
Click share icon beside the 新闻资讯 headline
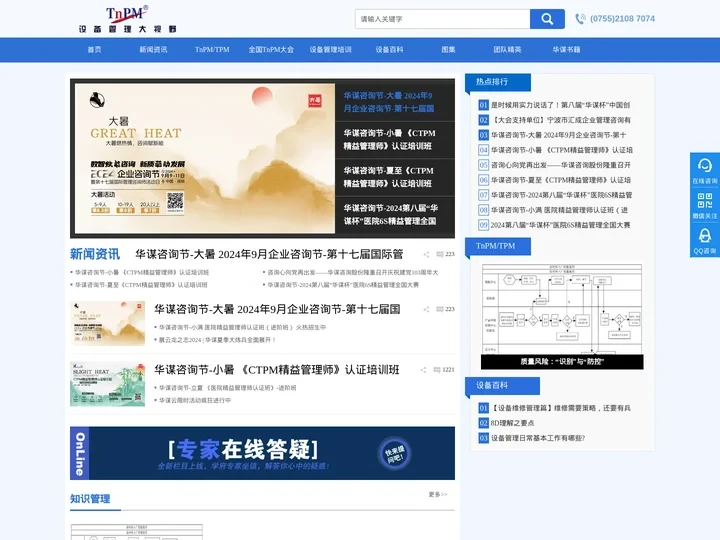coord(426,254)
